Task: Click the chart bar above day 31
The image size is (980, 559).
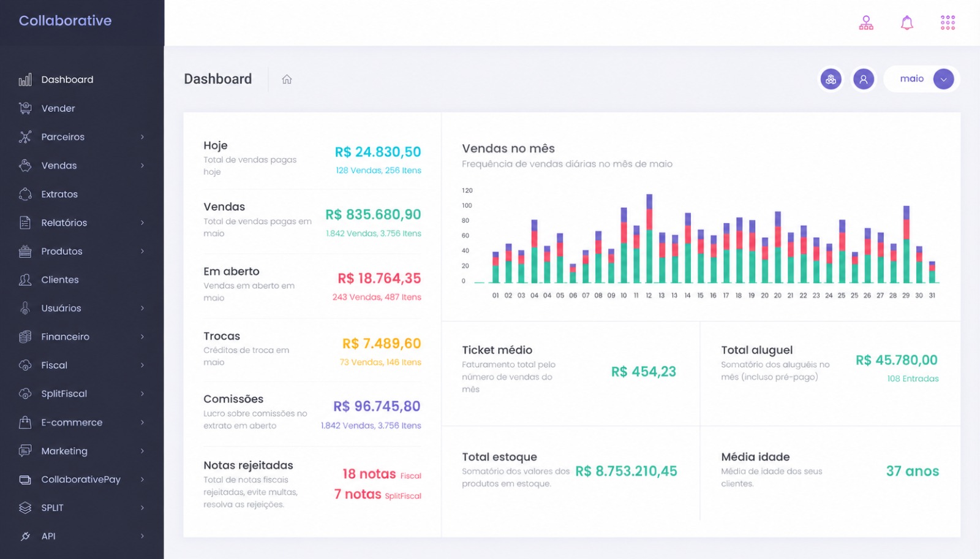Action: (932, 272)
